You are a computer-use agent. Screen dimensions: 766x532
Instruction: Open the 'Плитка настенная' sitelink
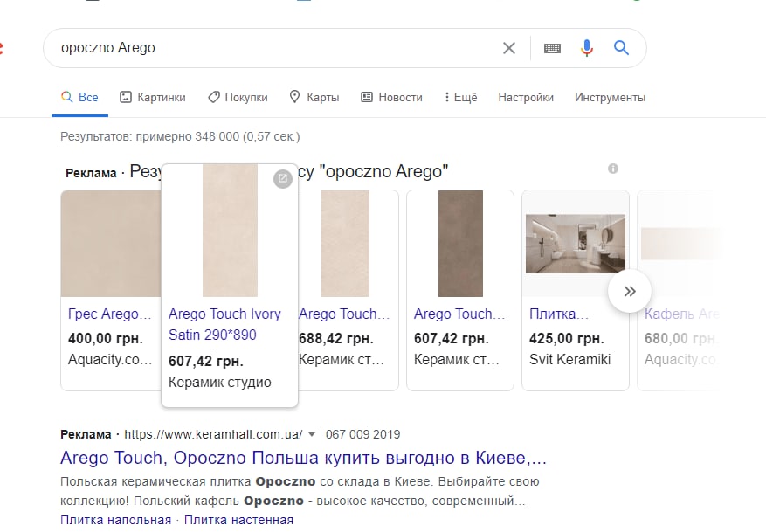click(x=238, y=520)
